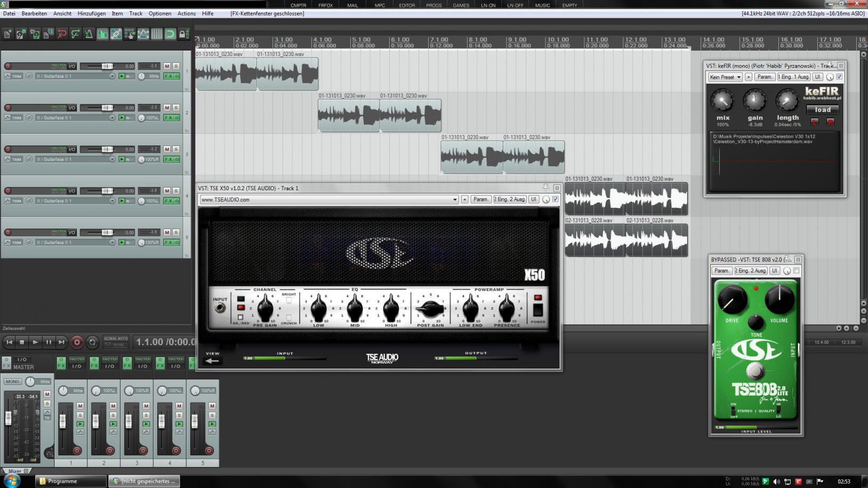The image size is (868, 488).
Task: Click master mixer settings fader icon
Action: pos(49,453)
